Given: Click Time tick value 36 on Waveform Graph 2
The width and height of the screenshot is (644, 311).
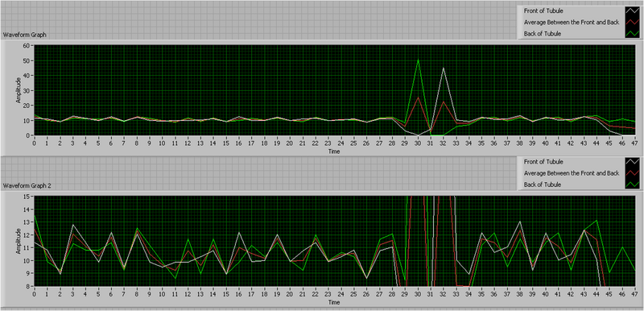Looking at the screenshot, I should pos(494,295).
